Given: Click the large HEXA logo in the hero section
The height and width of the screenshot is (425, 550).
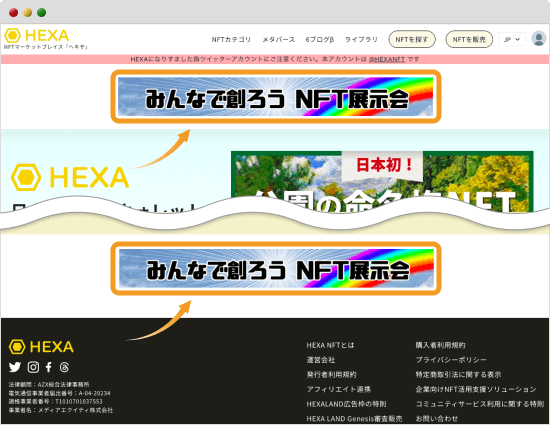Looking at the screenshot, I should click(70, 177).
